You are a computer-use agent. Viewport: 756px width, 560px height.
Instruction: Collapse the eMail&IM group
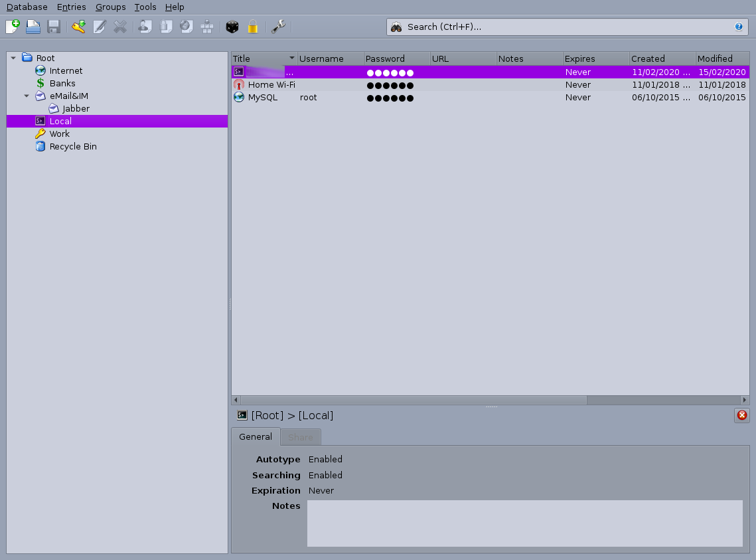[x=25, y=96]
